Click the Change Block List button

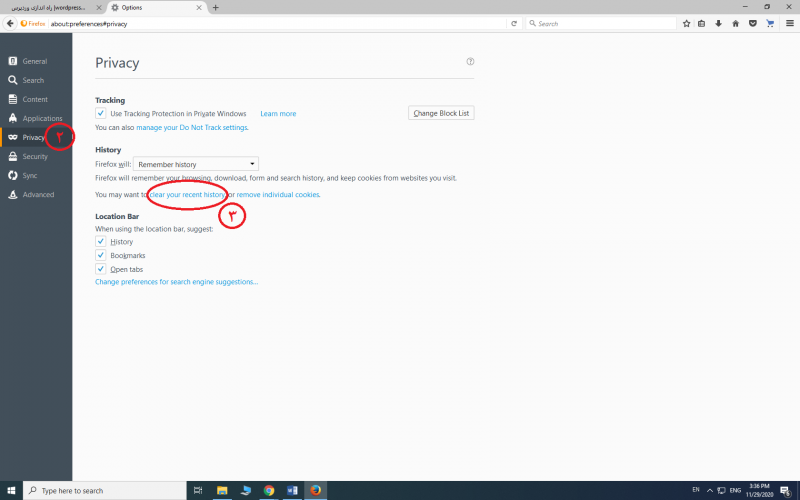click(x=441, y=113)
